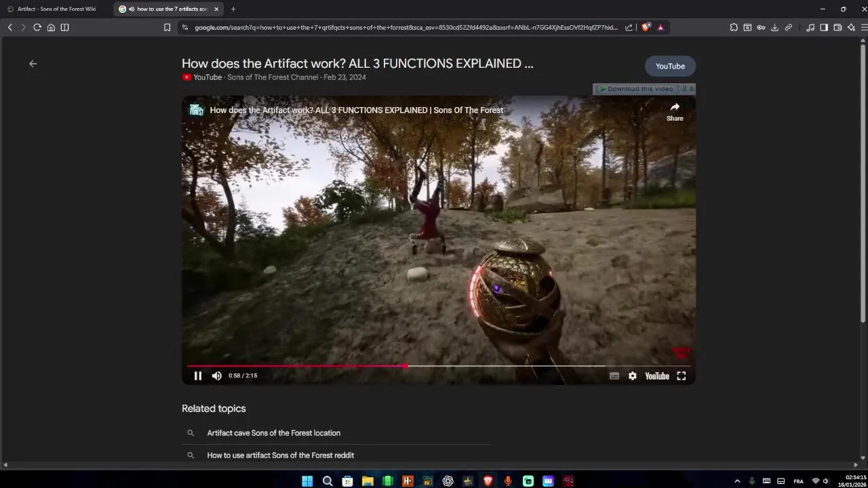This screenshot has width=868, height=488.
Task: Open ChatGPT app on taskbar
Action: (448, 481)
